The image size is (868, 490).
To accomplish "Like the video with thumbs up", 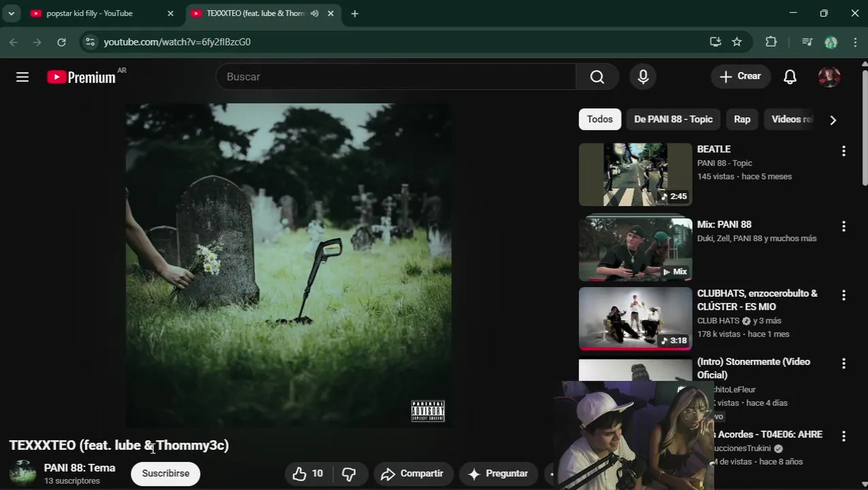I will tap(307, 474).
